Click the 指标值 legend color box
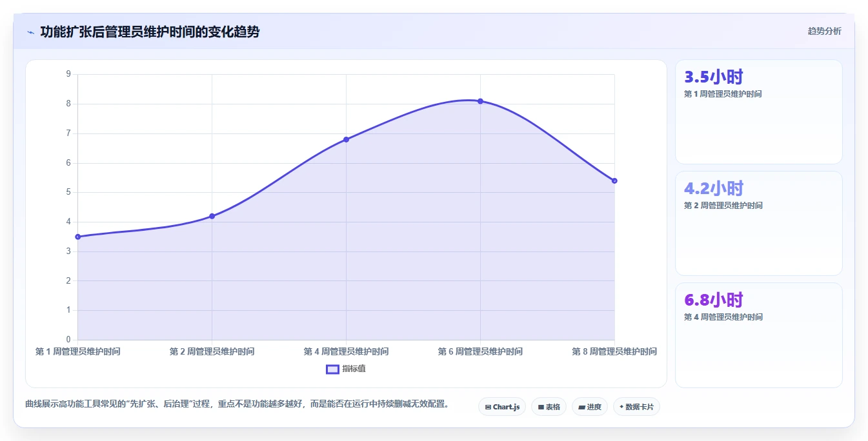 click(x=332, y=369)
